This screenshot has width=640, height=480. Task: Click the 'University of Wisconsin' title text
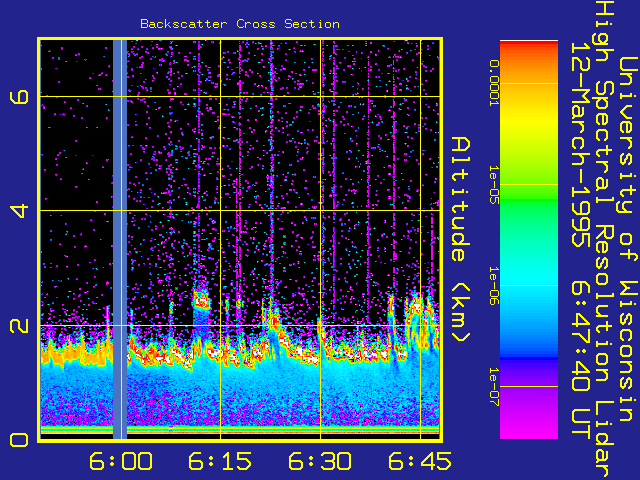tap(629, 239)
